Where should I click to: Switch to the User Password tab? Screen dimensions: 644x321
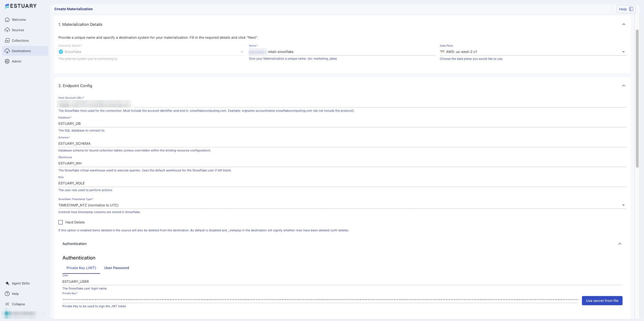coord(117,268)
